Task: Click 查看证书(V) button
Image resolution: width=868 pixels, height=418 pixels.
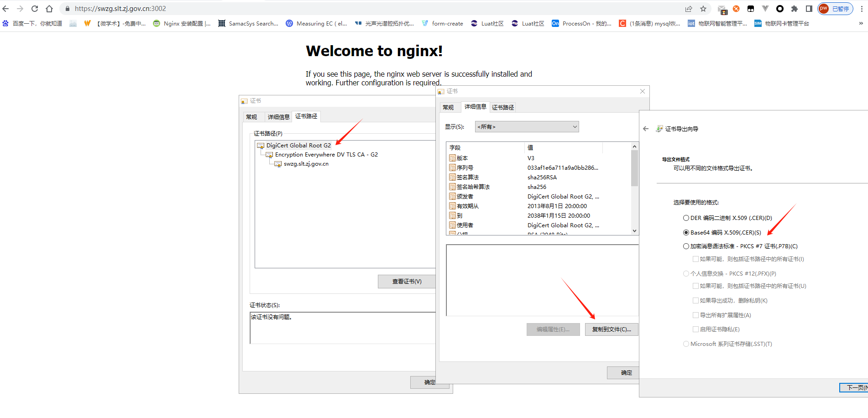Action: click(x=407, y=282)
